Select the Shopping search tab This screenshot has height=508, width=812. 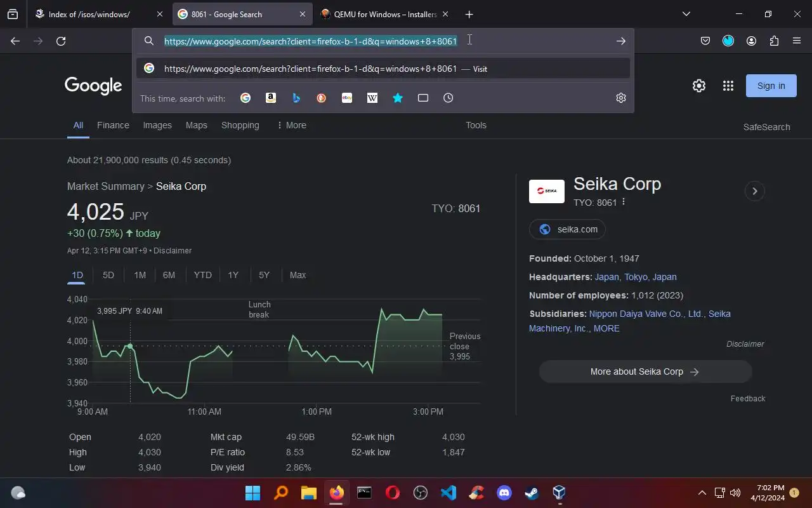pyautogui.click(x=240, y=125)
